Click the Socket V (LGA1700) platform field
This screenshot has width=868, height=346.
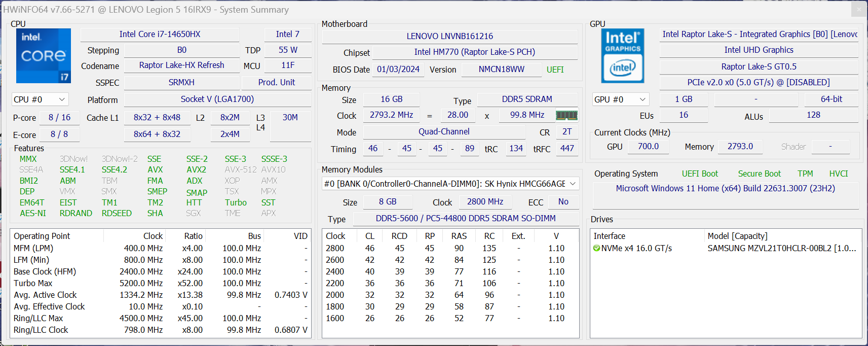pyautogui.click(x=217, y=99)
